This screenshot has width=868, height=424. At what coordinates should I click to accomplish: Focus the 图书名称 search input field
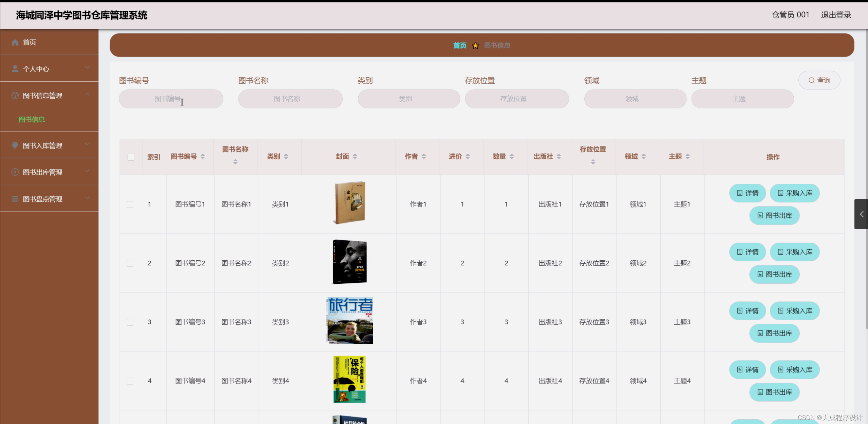click(290, 99)
